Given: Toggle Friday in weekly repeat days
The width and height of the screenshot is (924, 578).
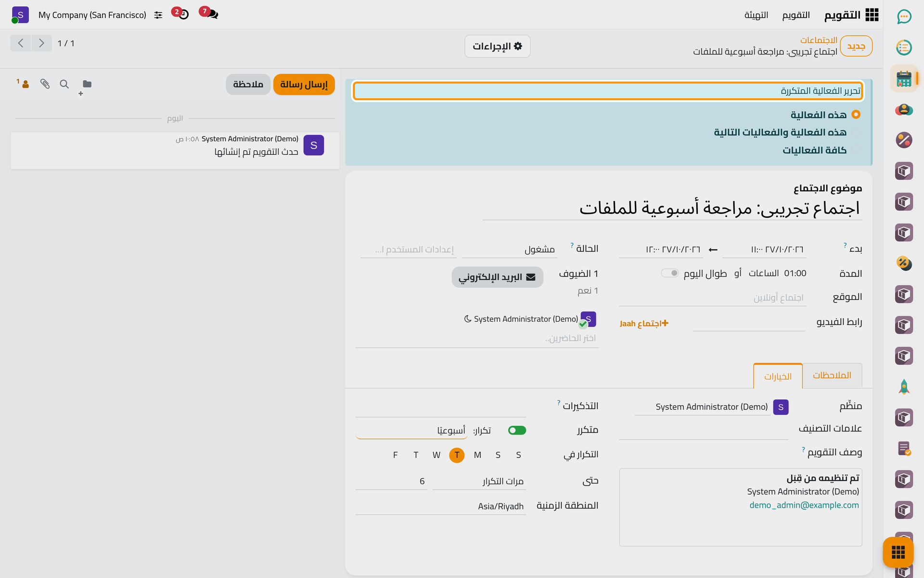Looking at the screenshot, I should pyautogui.click(x=395, y=455).
